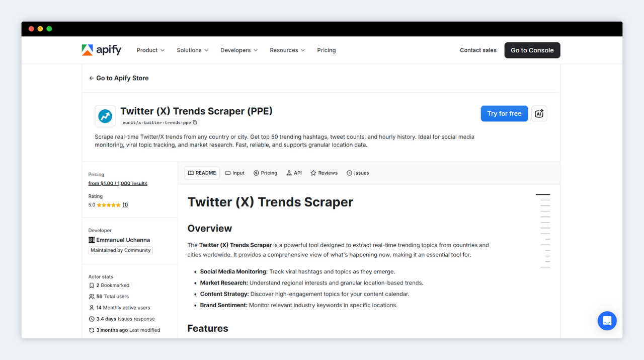Open Emmanuel Uchenna developer profile

point(123,240)
